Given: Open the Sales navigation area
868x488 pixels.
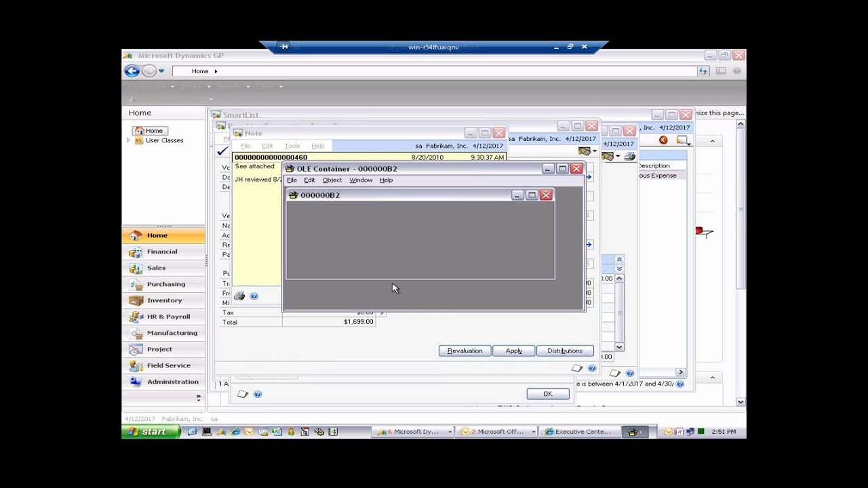Looking at the screenshot, I should 163,268.
